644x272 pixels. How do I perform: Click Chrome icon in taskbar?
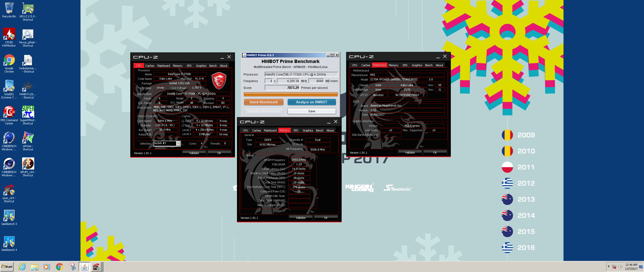[x=59, y=267]
